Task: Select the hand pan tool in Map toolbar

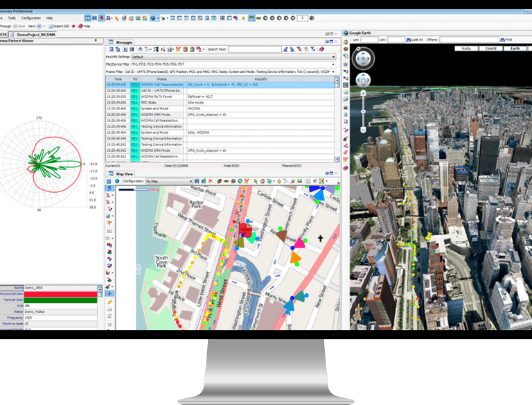Action: [x=279, y=181]
